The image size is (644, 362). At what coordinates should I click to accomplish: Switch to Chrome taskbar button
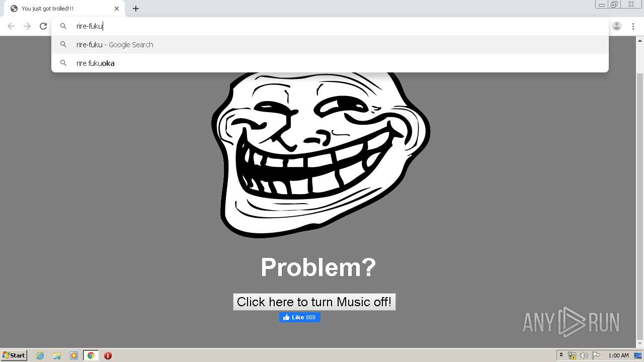(91, 355)
